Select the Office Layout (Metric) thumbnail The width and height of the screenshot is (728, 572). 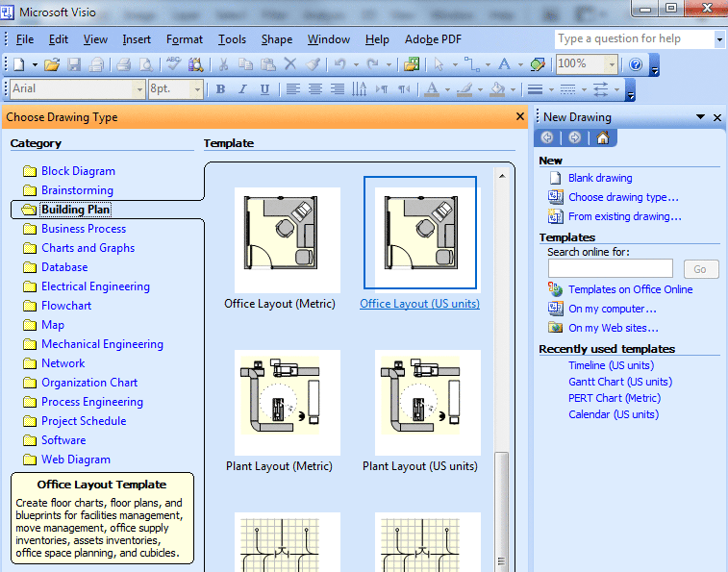pyautogui.click(x=287, y=240)
